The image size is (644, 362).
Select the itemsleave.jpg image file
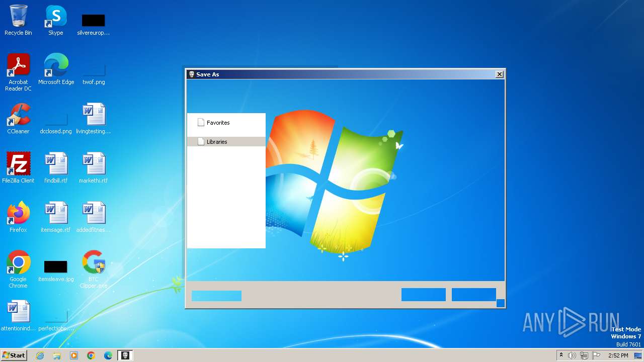tap(56, 270)
